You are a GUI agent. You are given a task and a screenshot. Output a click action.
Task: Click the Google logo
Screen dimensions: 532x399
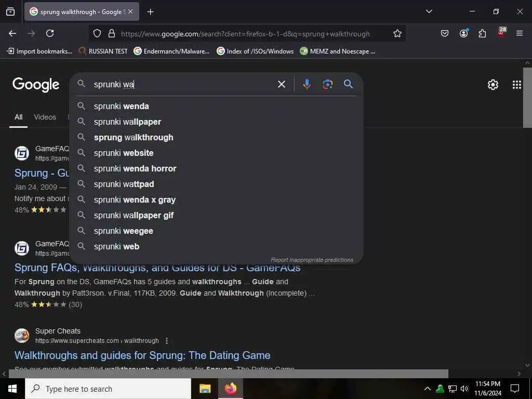click(36, 85)
